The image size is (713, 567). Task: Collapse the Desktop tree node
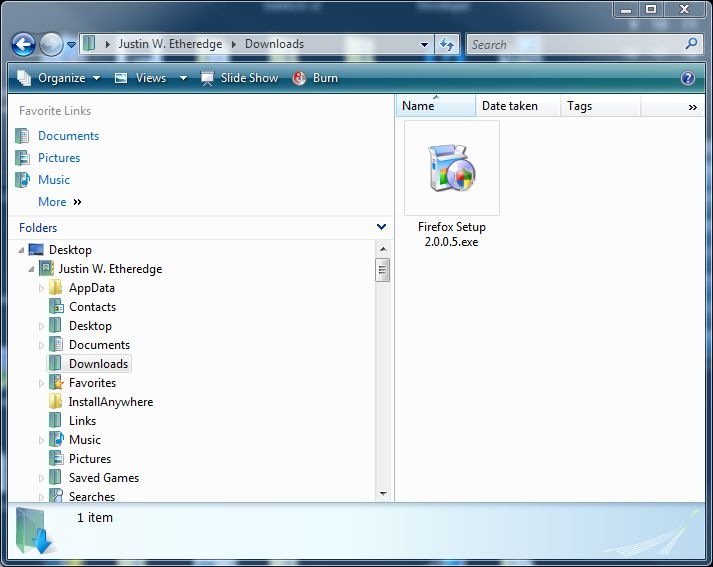[x=21, y=250]
